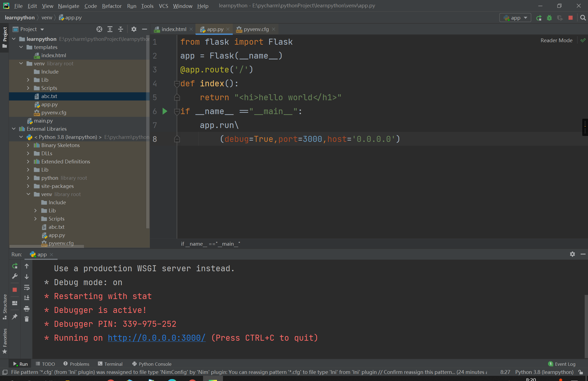Expand Extended Definitions node
This screenshot has height=381, width=588.
(28, 161)
